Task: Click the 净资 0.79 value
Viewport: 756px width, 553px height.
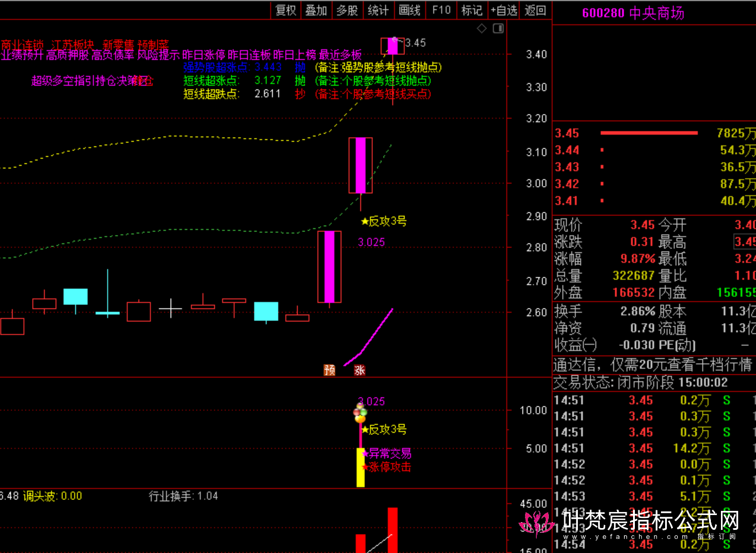Action: [x=643, y=328]
